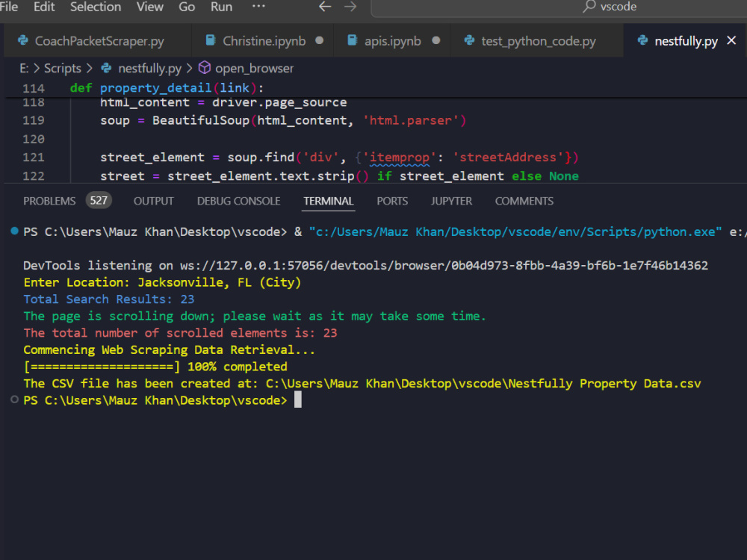Open the Run menu
This screenshot has height=560, width=747.
pyautogui.click(x=222, y=7)
